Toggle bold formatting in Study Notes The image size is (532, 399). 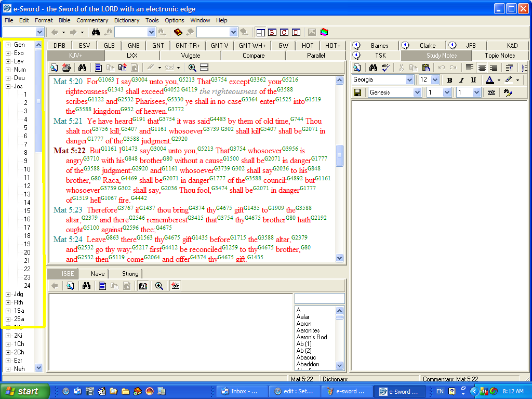(450, 80)
